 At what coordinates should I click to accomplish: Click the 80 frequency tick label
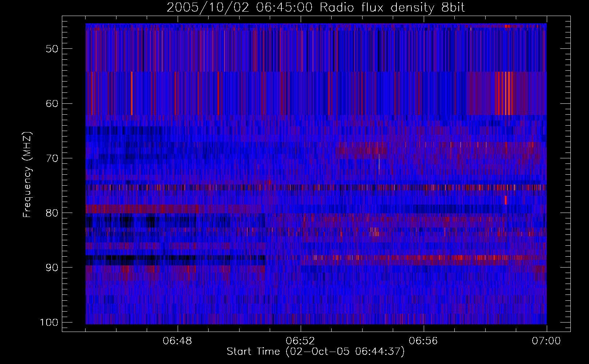(52, 213)
